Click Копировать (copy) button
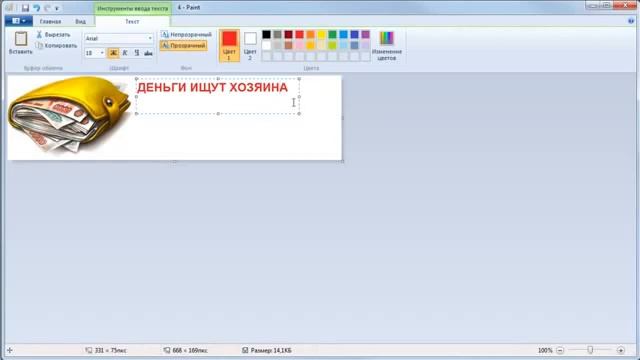Image resolution: width=640 pixels, height=360 pixels. [57, 46]
